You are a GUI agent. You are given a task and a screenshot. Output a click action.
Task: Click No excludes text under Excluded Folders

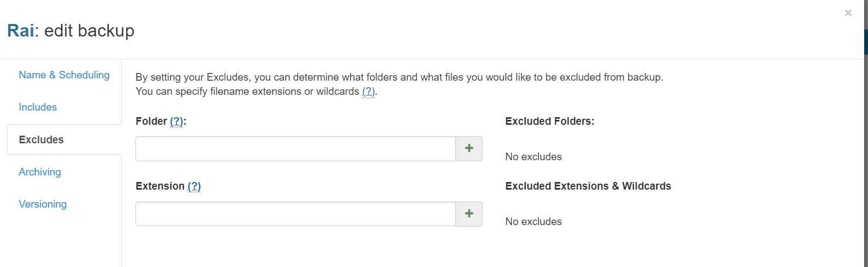(533, 157)
